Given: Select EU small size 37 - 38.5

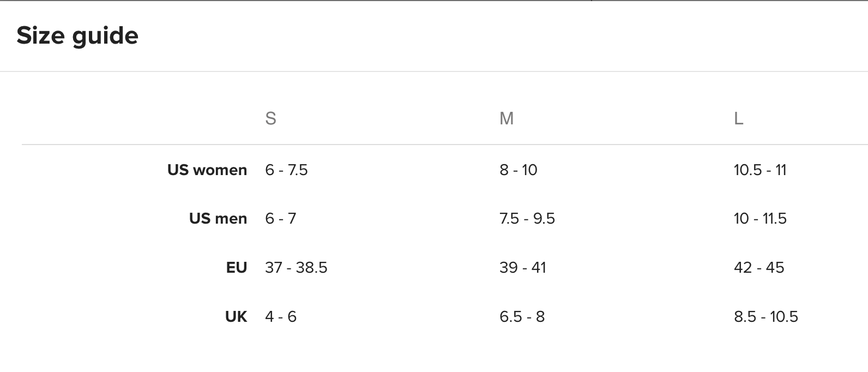Looking at the screenshot, I should pyautogui.click(x=296, y=268).
